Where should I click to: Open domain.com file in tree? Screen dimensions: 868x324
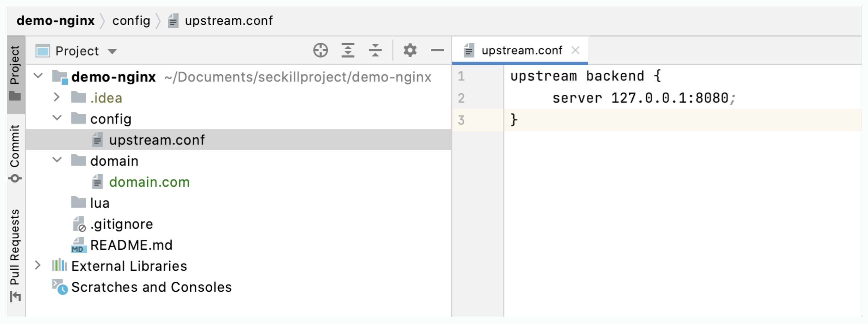149,182
